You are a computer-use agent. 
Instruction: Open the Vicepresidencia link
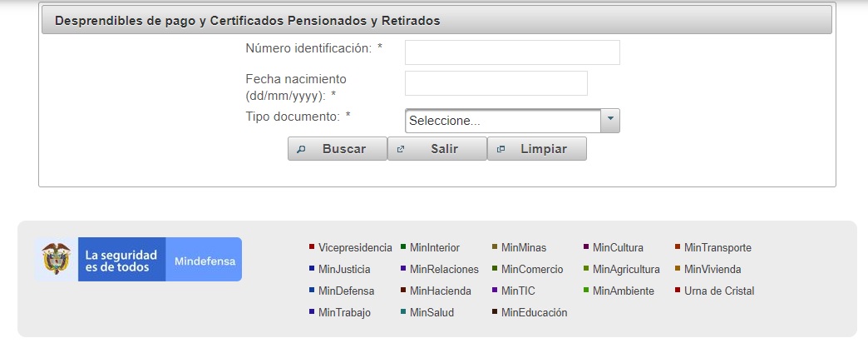[x=354, y=247]
